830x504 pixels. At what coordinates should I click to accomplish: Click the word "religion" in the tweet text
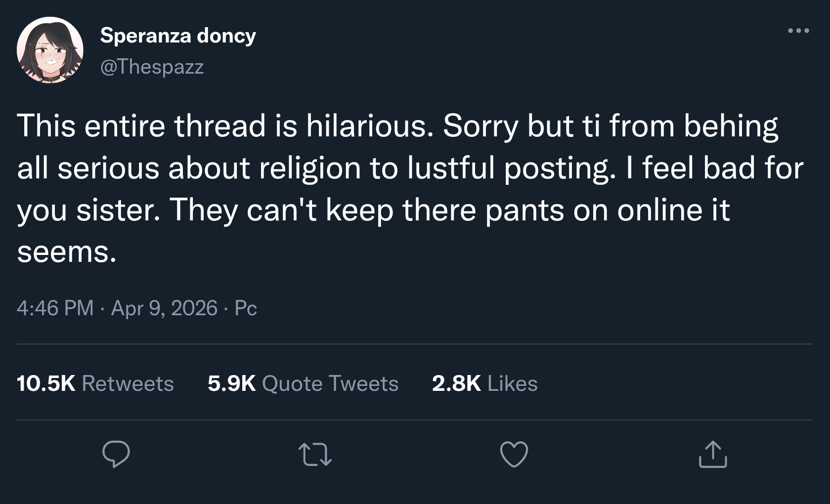point(310,168)
